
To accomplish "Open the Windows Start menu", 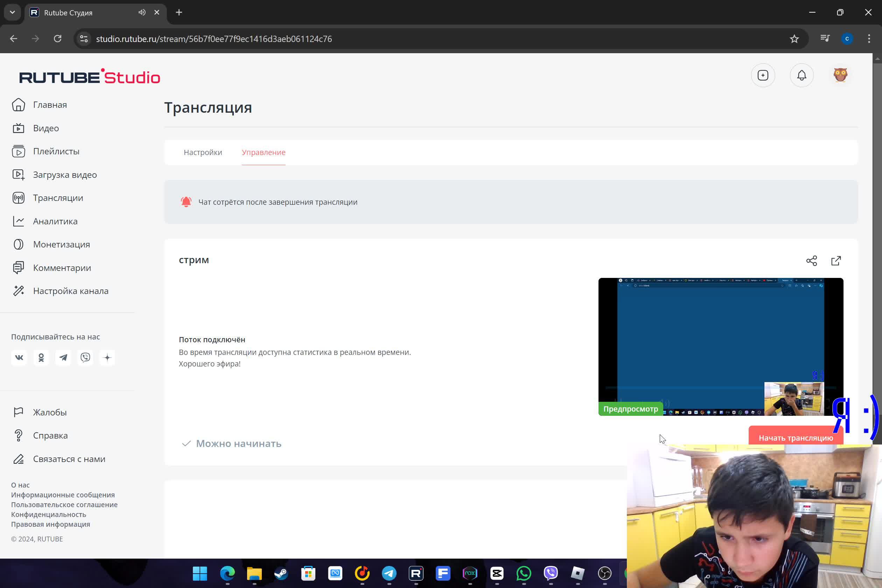I will 200,573.
